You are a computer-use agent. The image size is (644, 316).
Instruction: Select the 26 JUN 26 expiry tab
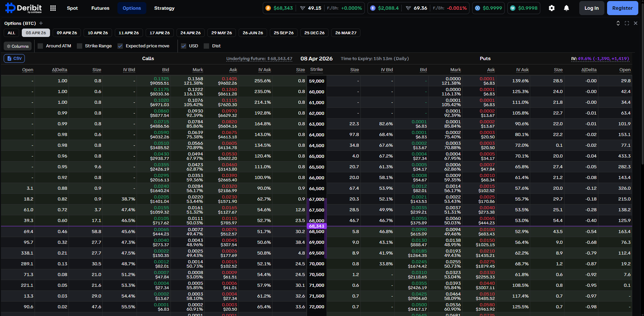pyautogui.click(x=253, y=33)
